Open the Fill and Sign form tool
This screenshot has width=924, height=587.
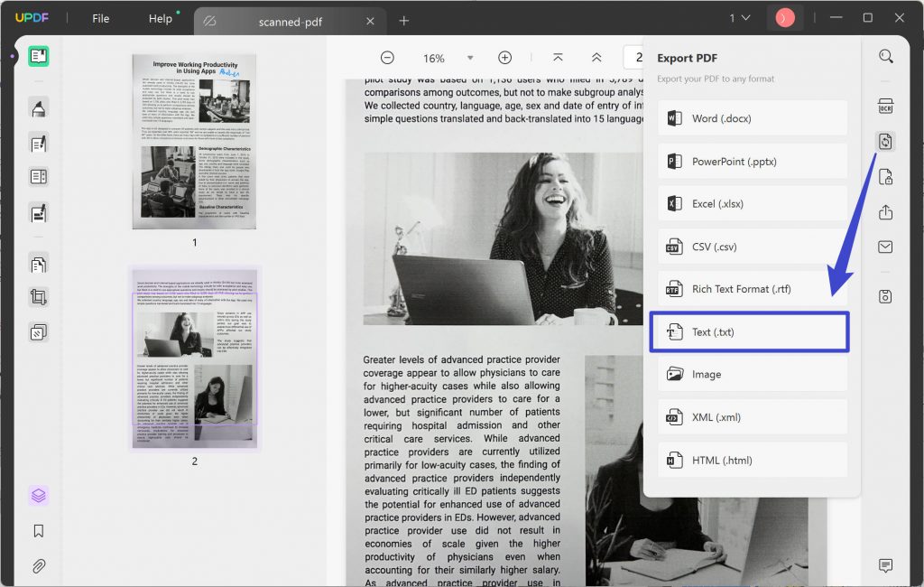39,213
